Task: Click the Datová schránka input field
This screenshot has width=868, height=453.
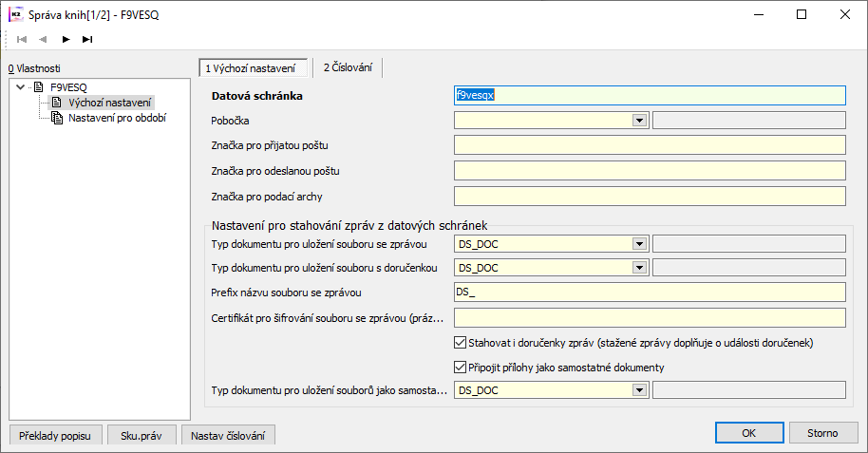Action: click(x=650, y=95)
